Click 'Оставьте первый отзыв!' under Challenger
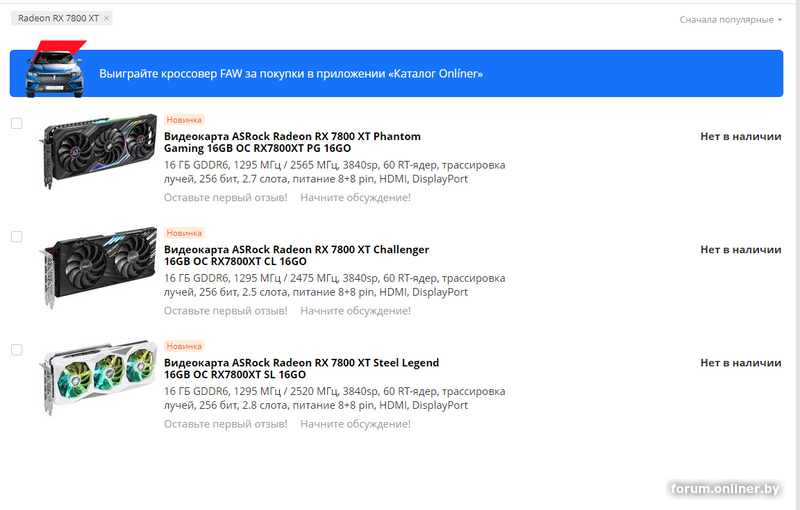This screenshot has width=800, height=510. pyautogui.click(x=226, y=311)
